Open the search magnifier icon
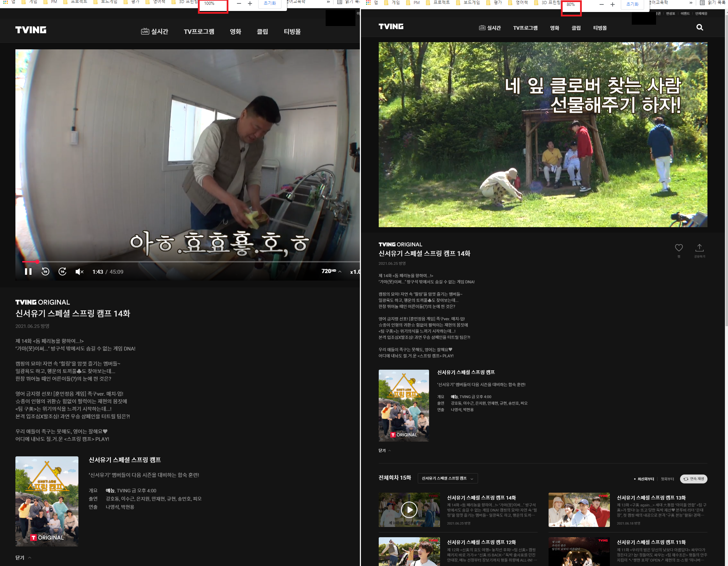Viewport: 728px width, 566px height. pos(700,27)
